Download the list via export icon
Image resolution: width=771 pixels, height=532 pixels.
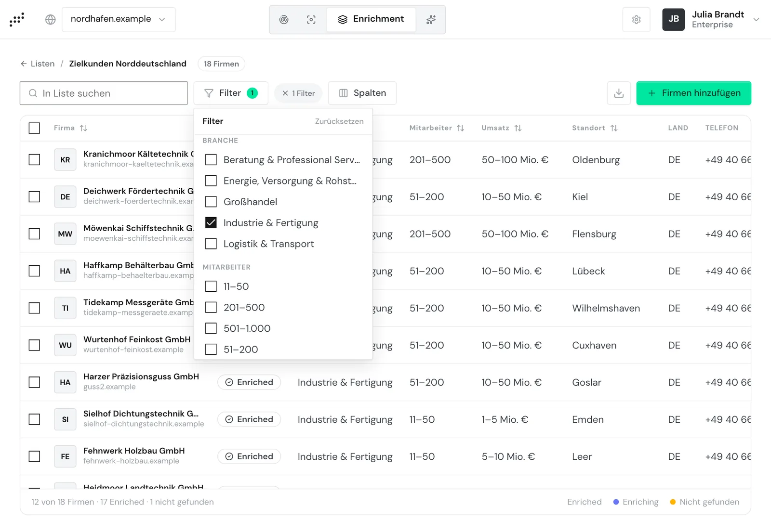click(x=619, y=93)
